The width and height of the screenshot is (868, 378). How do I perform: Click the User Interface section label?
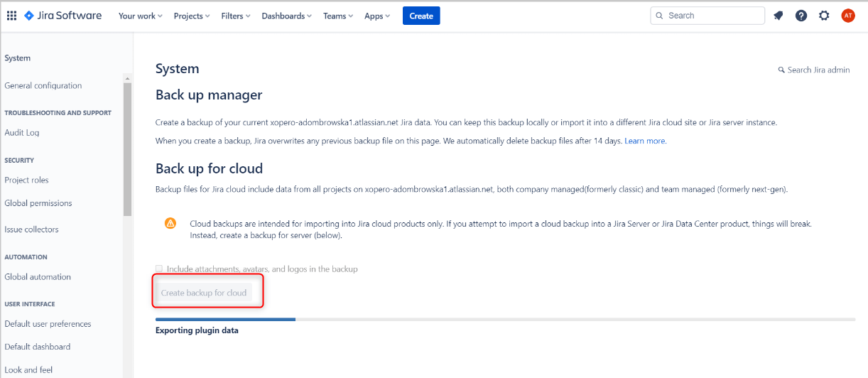[30, 303]
